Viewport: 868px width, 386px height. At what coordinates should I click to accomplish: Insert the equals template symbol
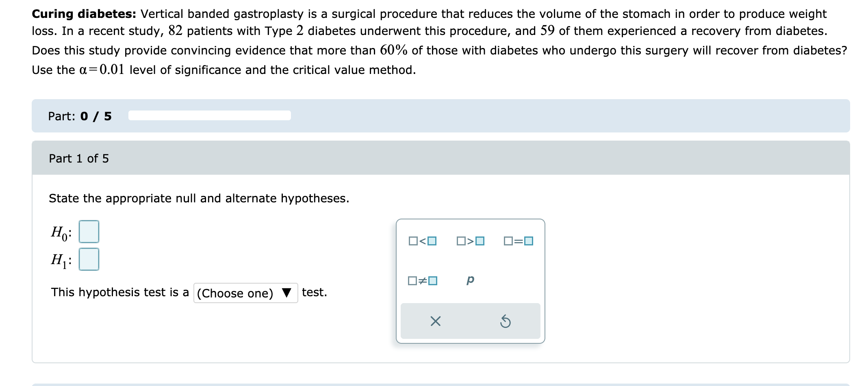pos(518,241)
